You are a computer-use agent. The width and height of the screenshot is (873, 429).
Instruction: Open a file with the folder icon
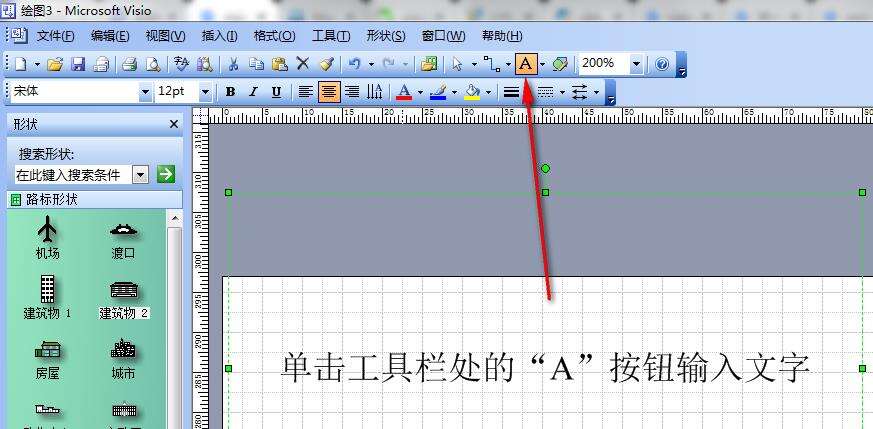coord(54,64)
